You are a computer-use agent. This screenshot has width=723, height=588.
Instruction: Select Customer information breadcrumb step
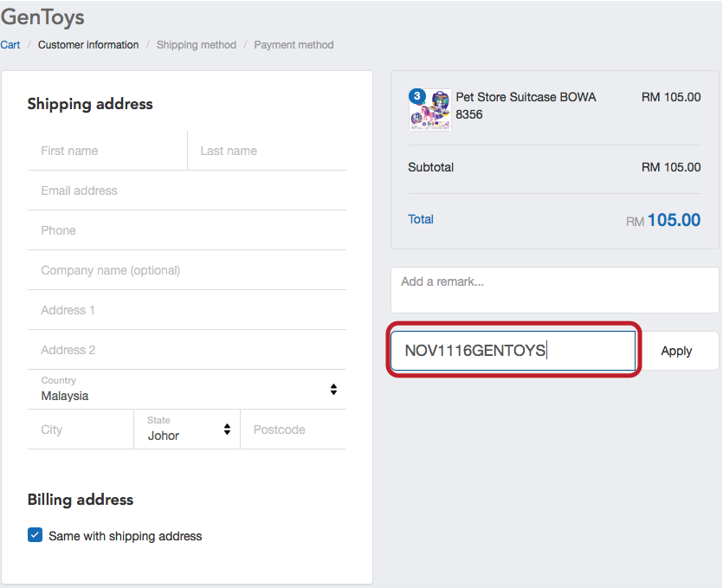(x=88, y=45)
